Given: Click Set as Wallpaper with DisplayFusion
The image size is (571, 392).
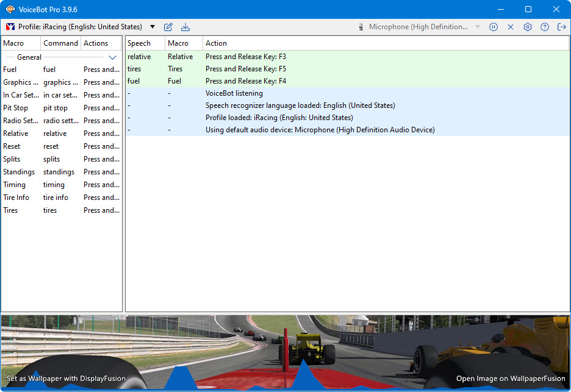Looking at the screenshot, I should pos(66,379).
